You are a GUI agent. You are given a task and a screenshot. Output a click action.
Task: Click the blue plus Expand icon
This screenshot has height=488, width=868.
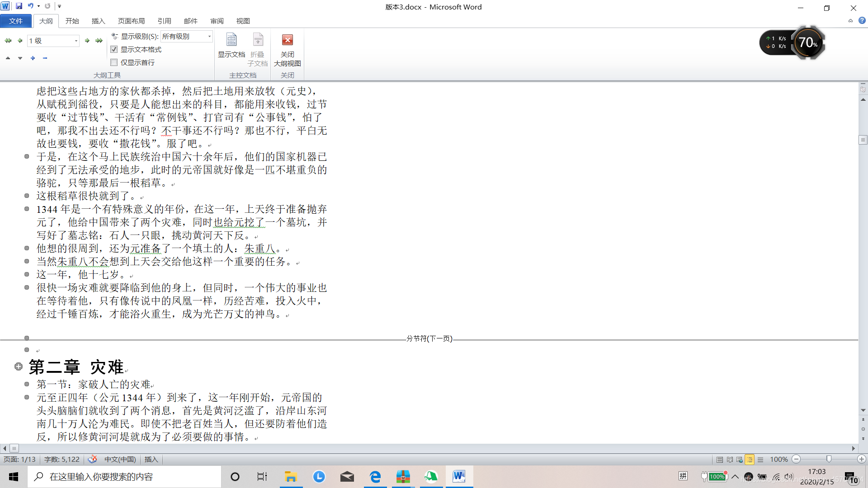(x=33, y=58)
